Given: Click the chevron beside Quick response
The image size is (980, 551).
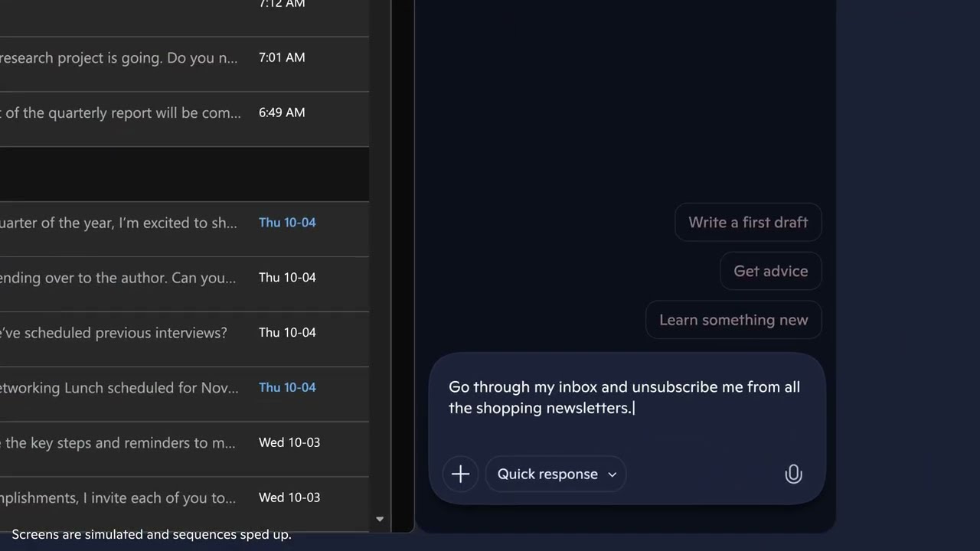Looking at the screenshot, I should click(612, 474).
